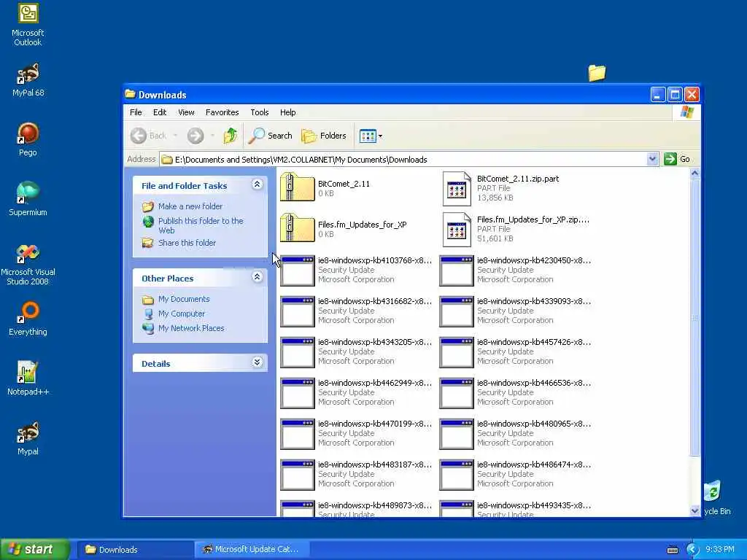Viewport: 747px width, 560px height.
Task: Click the ie8-windowsxp-kb4493435 file name
Action: click(534, 506)
